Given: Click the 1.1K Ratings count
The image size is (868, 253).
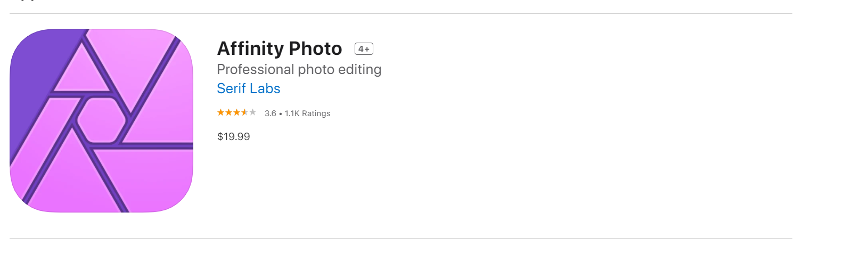Looking at the screenshot, I should coord(307,113).
